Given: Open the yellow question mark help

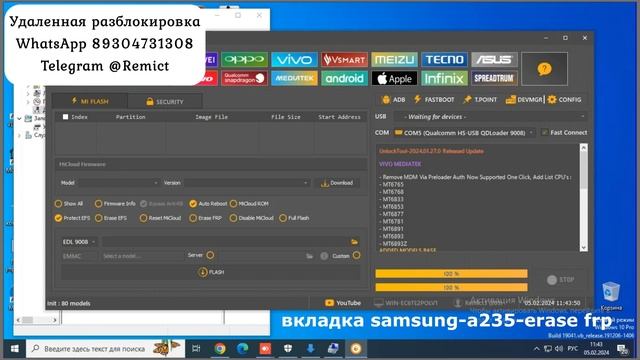Looking at the screenshot, I should point(544,69).
